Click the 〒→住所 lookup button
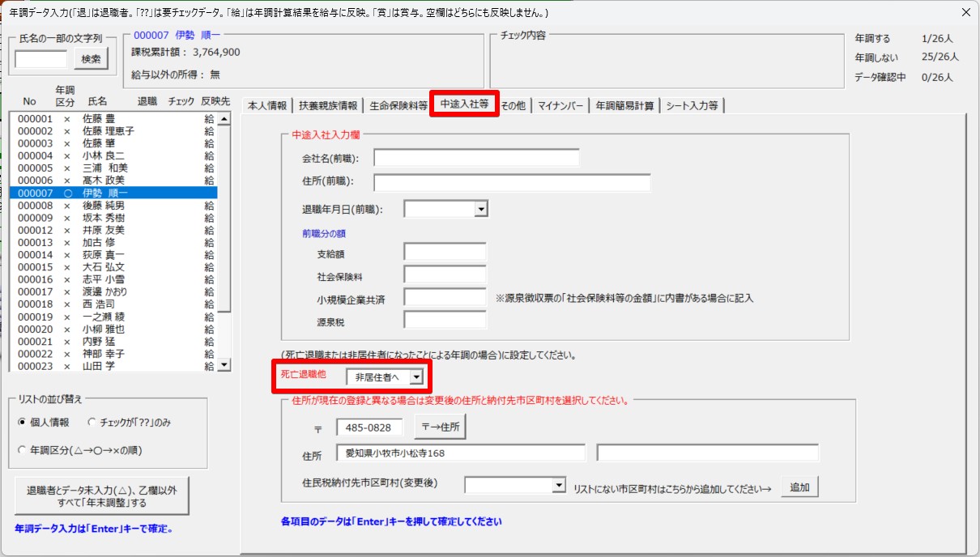The width and height of the screenshot is (980, 557). pos(440,426)
